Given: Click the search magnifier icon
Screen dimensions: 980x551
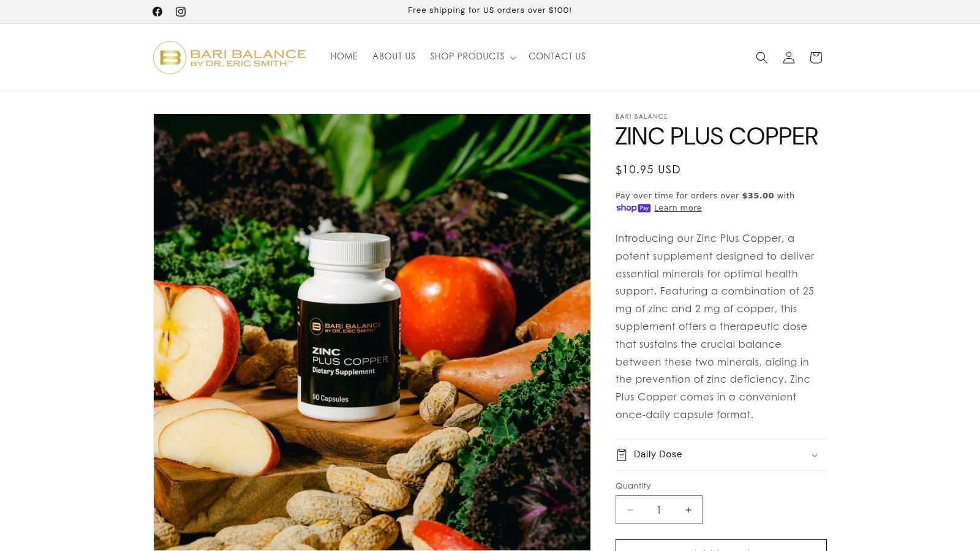Looking at the screenshot, I should [x=761, y=57].
